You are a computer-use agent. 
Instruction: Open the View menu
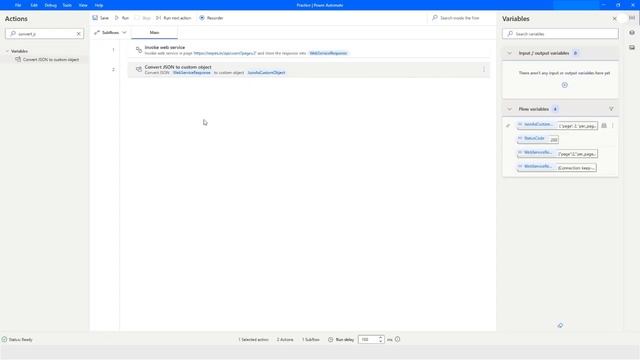pyautogui.click(x=83, y=5)
